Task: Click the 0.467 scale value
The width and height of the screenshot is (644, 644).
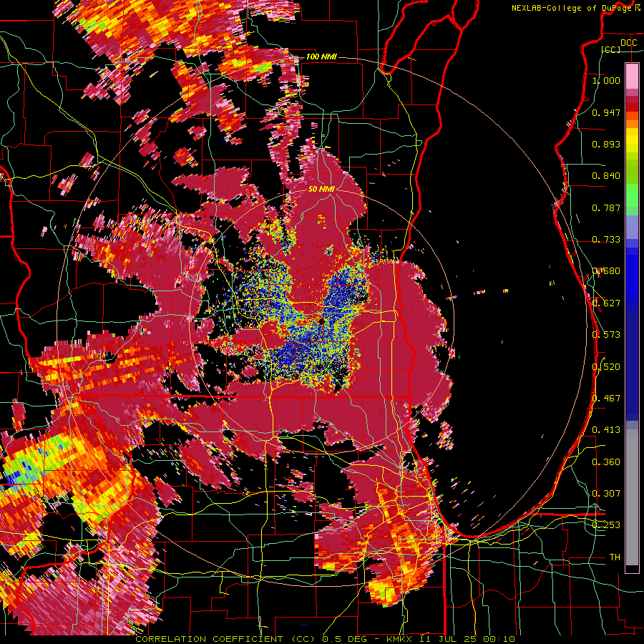Action: click(606, 399)
